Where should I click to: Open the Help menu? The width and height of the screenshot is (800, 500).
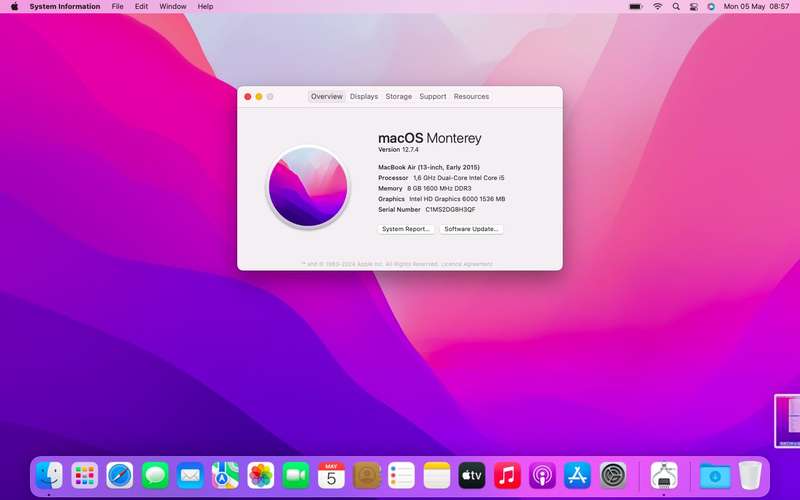point(205,7)
